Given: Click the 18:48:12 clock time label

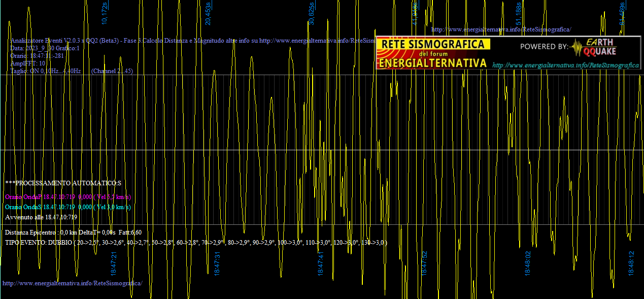Looking at the screenshot, I should pyautogui.click(x=631, y=263).
